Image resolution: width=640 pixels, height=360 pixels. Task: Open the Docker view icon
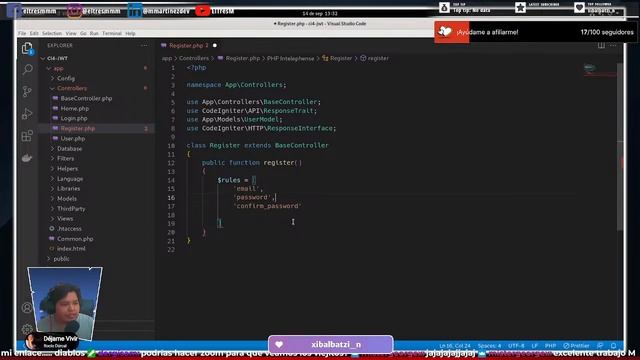27,158
